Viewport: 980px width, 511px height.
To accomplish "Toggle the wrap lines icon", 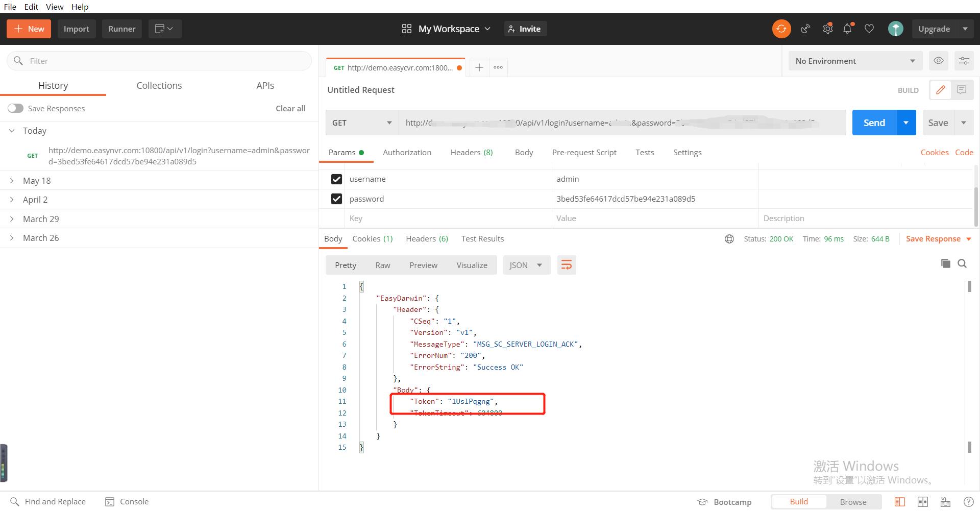I will [567, 265].
